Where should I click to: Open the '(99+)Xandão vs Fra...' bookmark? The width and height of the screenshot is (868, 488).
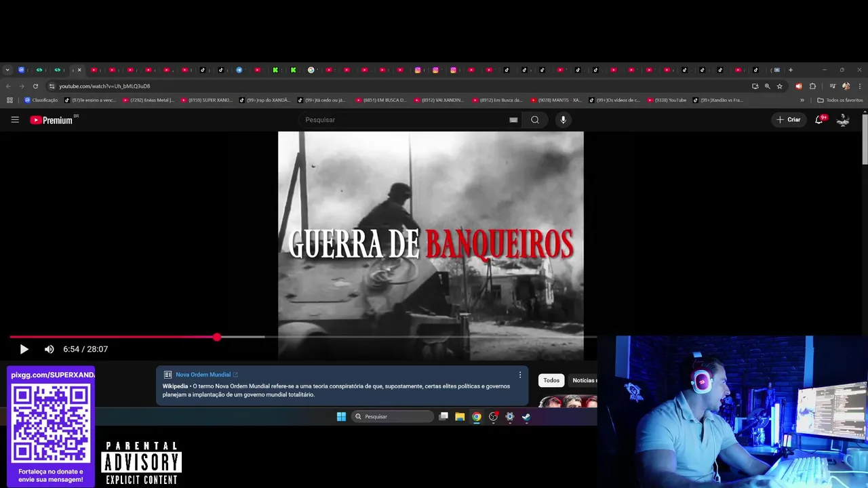(x=718, y=100)
